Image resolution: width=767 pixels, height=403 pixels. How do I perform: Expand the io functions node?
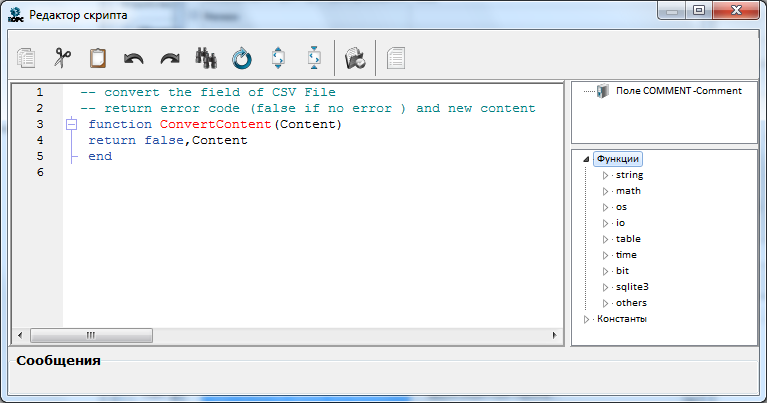tap(605, 223)
